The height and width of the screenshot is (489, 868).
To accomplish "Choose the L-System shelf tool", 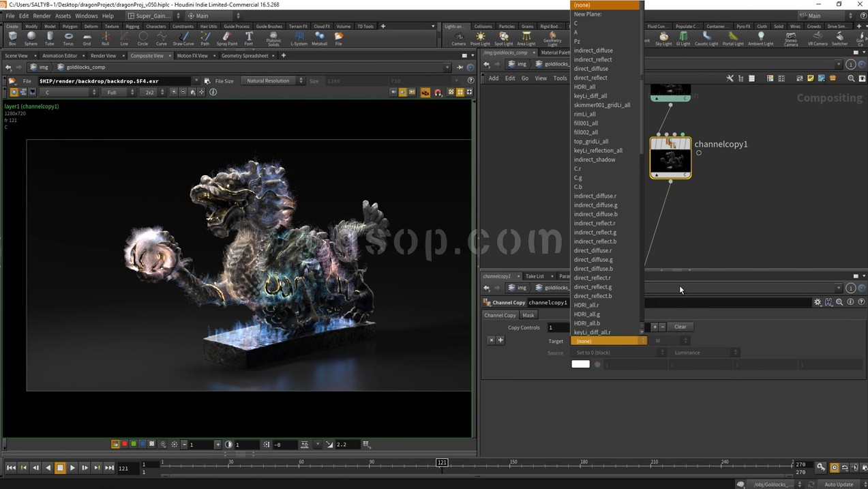I will pos(299,38).
